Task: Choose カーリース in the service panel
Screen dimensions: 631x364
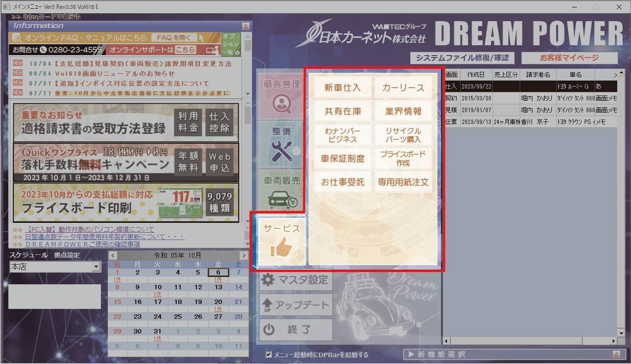Action: [403, 88]
